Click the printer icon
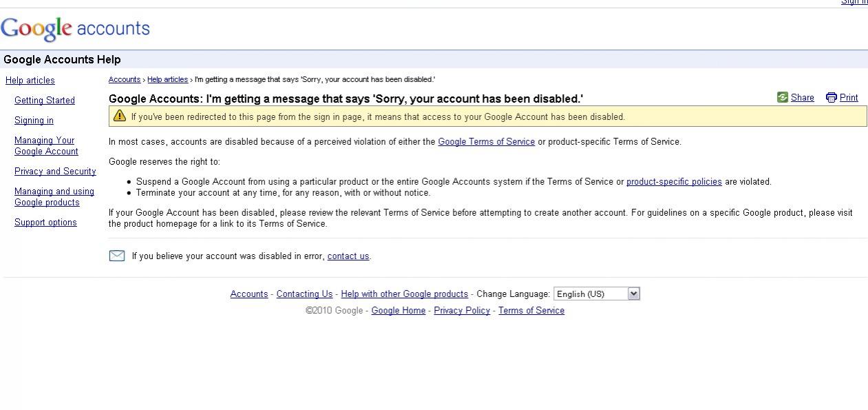Viewport: 868px width, 410px height. tap(832, 97)
